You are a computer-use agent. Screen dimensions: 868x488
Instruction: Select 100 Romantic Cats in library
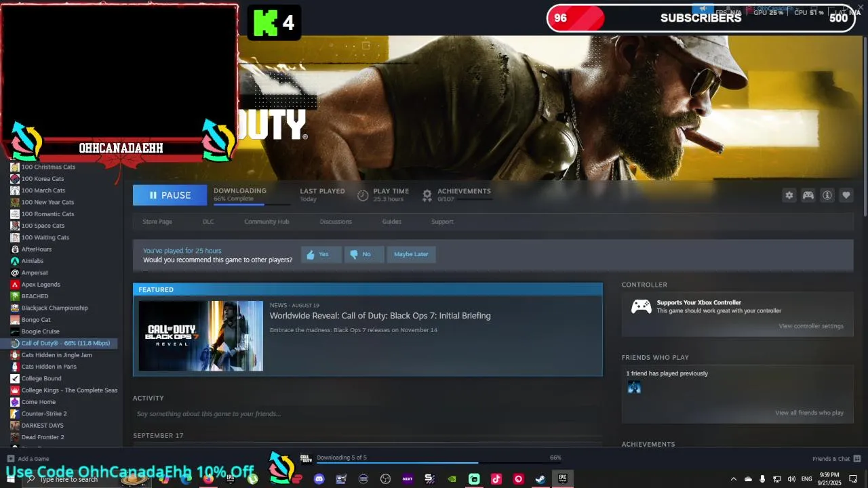[x=47, y=214]
